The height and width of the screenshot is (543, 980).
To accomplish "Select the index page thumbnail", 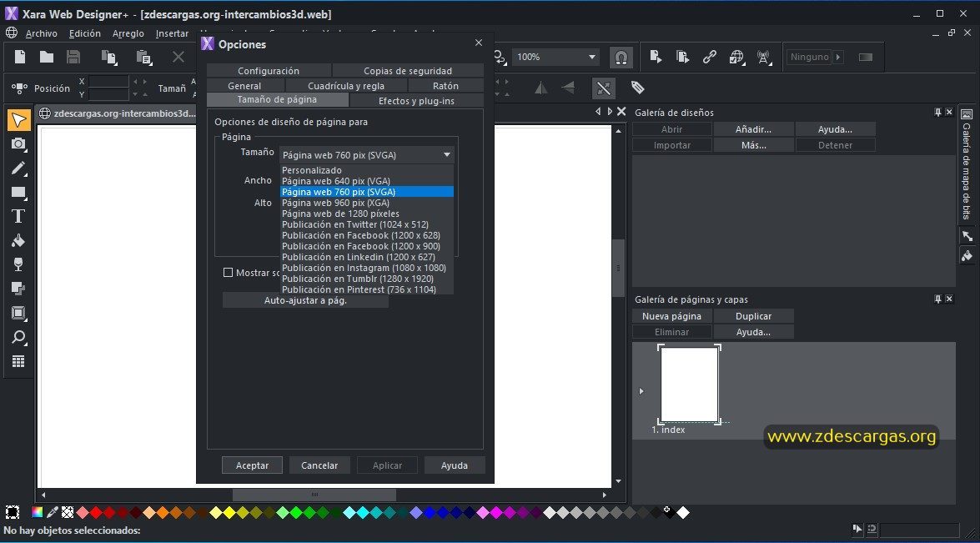I will [690, 385].
